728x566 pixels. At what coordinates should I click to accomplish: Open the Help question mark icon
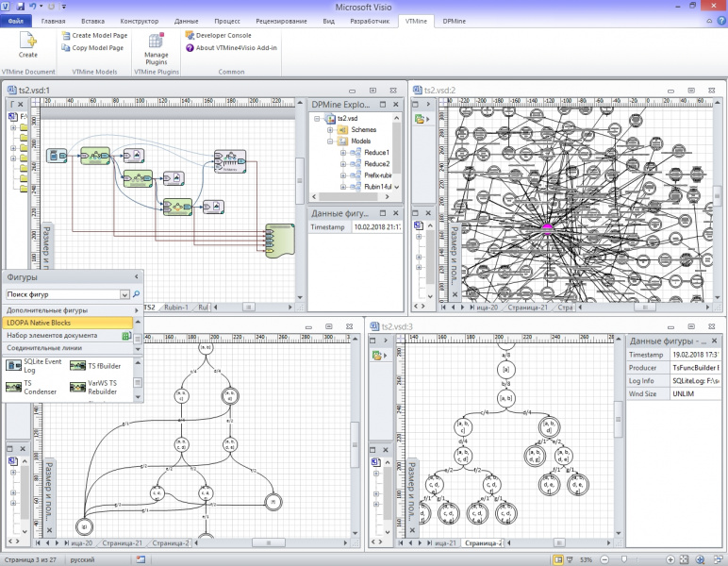coord(721,21)
